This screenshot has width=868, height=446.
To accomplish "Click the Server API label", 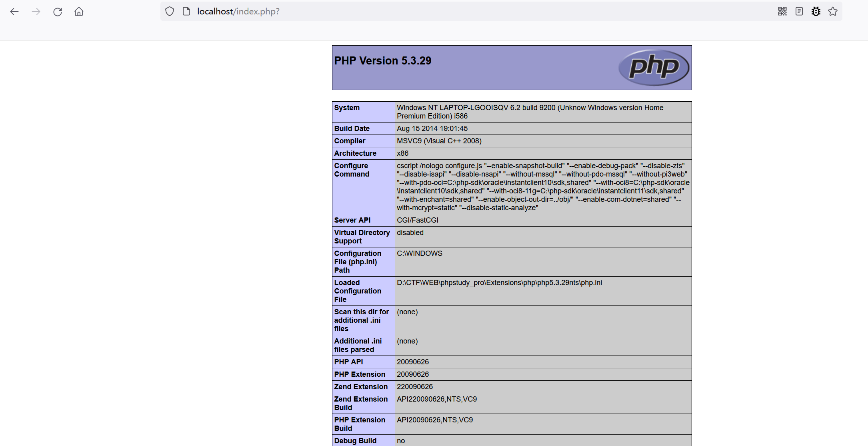I will [x=352, y=220].
